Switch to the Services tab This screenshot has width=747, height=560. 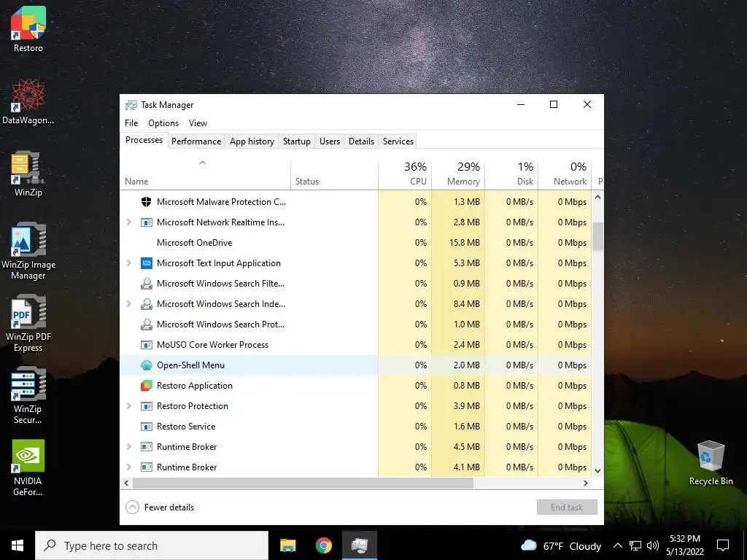pyautogui.click(x=398, y=141)
